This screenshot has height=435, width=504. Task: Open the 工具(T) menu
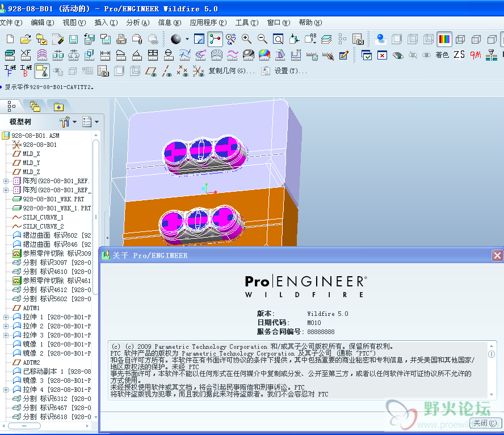247,23
